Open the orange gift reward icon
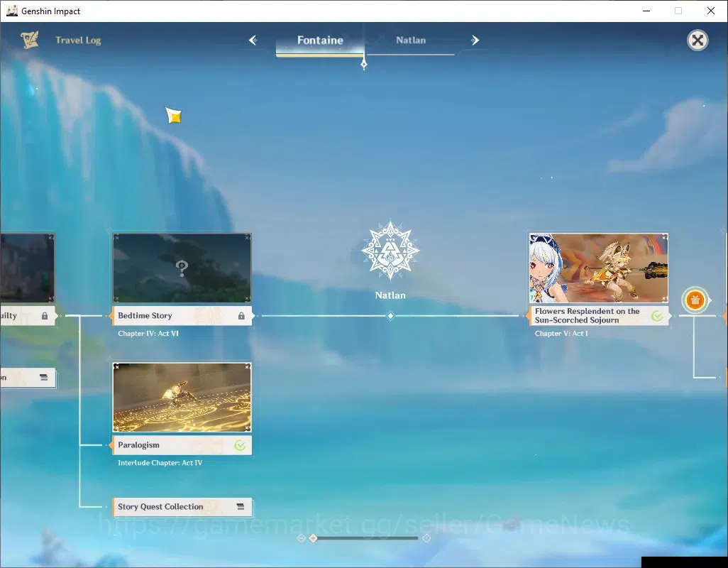Screen dimensions: 728x568 (x=695, y=300)
